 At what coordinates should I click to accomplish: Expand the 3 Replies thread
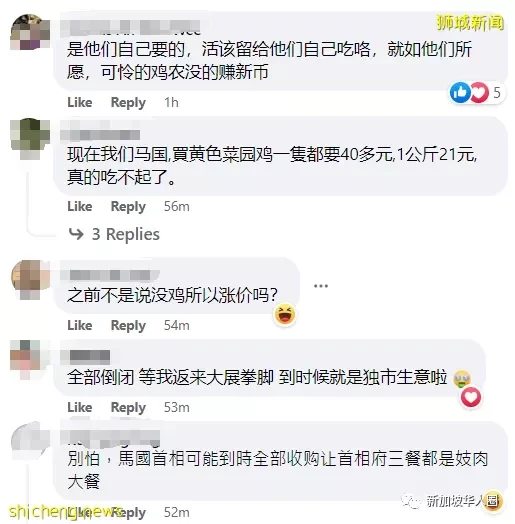[x=114, y=234]
